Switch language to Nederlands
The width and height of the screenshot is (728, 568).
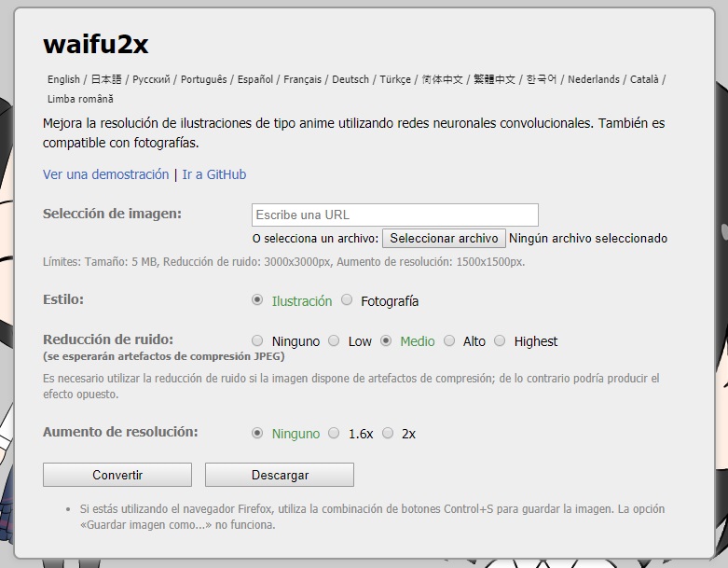(x=594, y=79)
